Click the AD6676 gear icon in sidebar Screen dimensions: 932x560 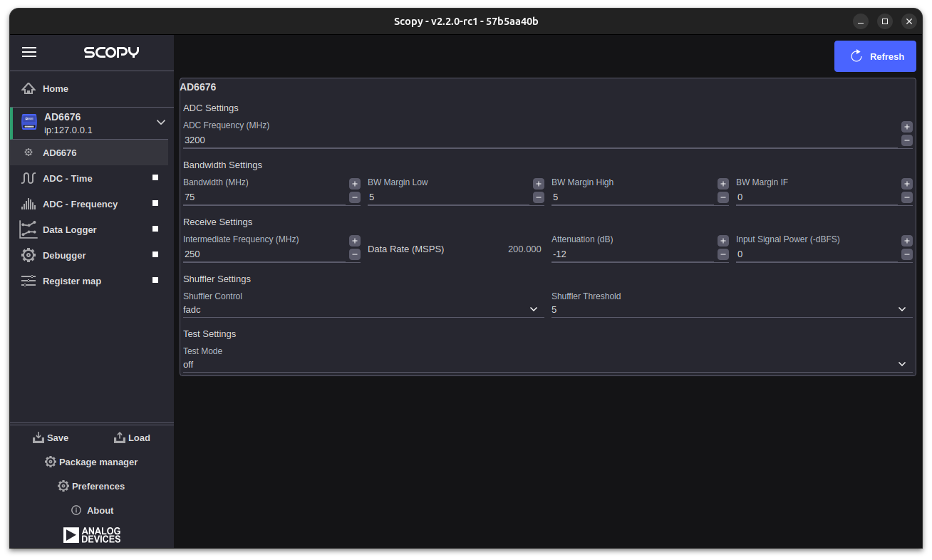pyautogui.click(x=29, y=152)
